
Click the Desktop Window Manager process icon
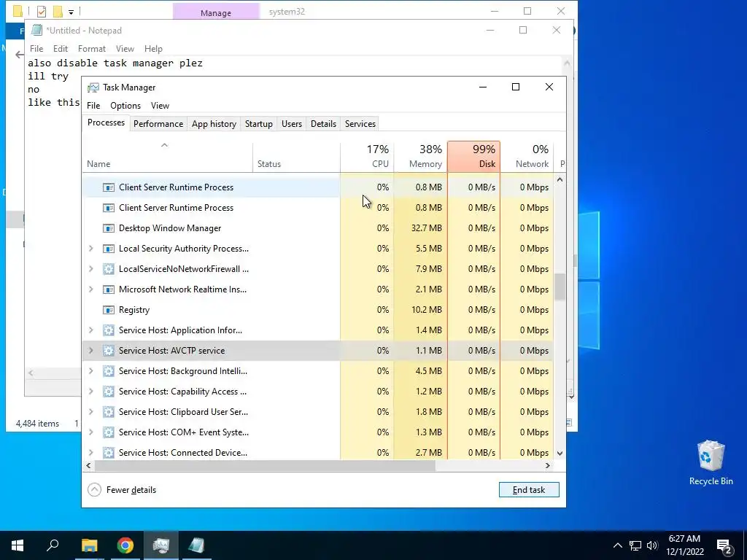(x=109, y=228)
